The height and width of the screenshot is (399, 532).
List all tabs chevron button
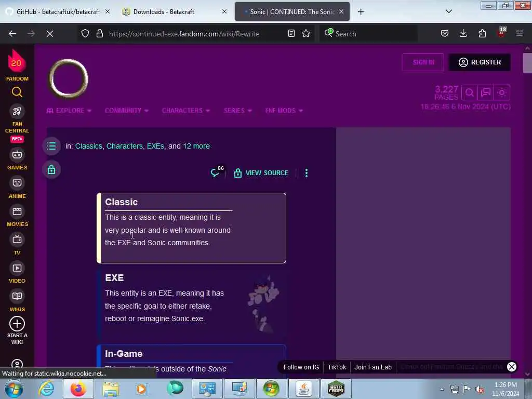point(449,11)
